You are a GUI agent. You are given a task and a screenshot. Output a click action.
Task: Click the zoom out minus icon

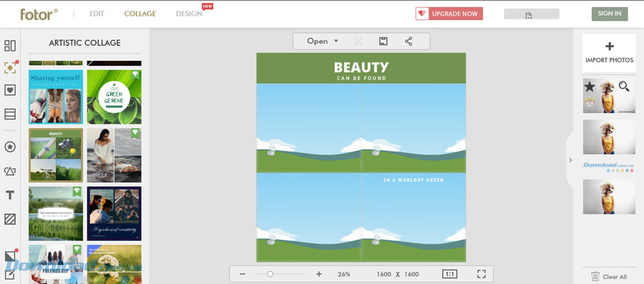pos(243,274)
